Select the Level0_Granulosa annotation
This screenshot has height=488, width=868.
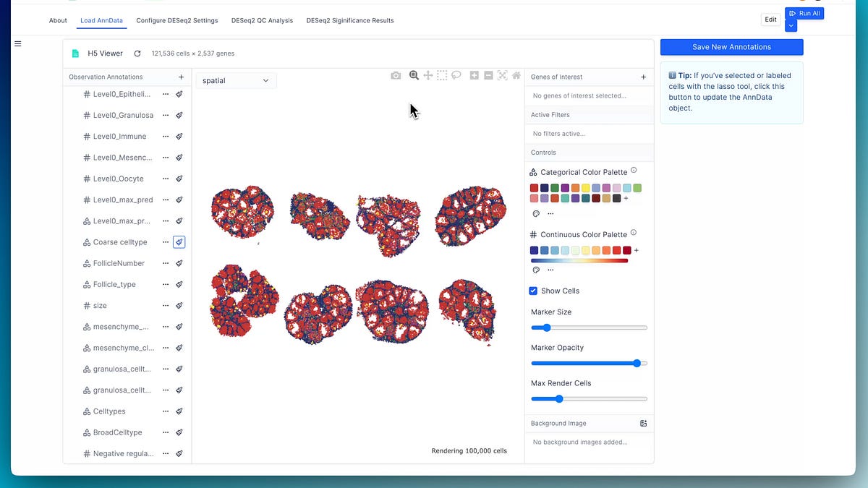tap(123, 115)
